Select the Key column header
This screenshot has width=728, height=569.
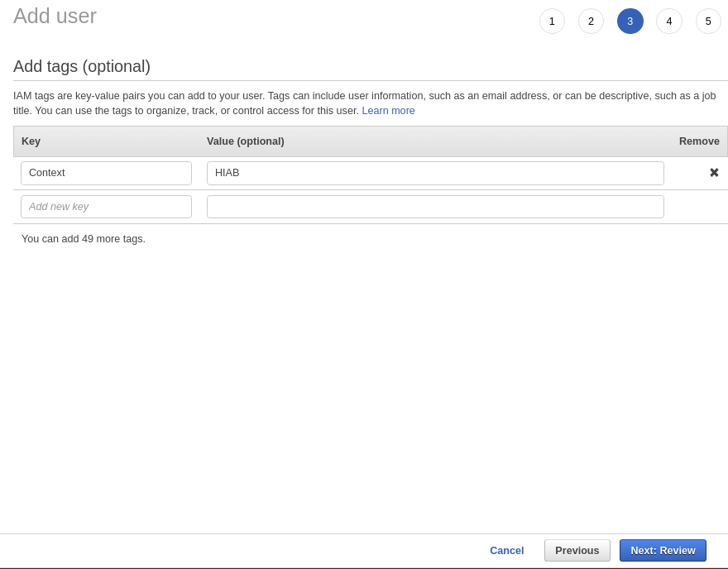pyautogui.click(x=31, y=141)
